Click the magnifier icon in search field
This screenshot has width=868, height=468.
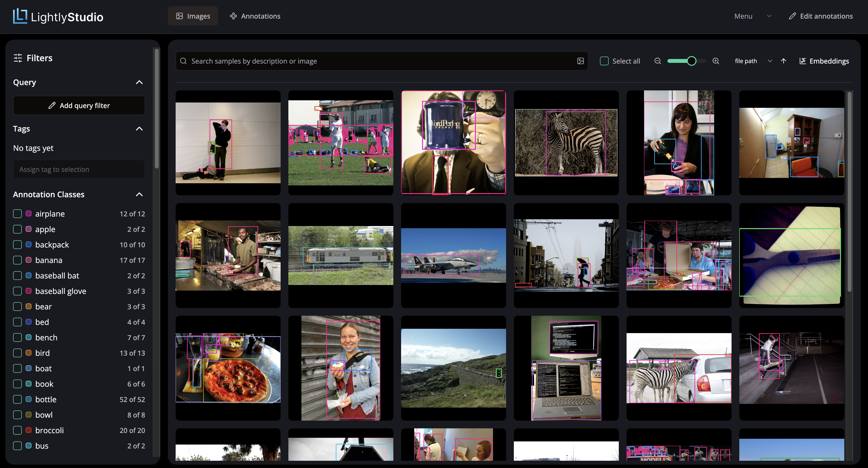point(183,61)
